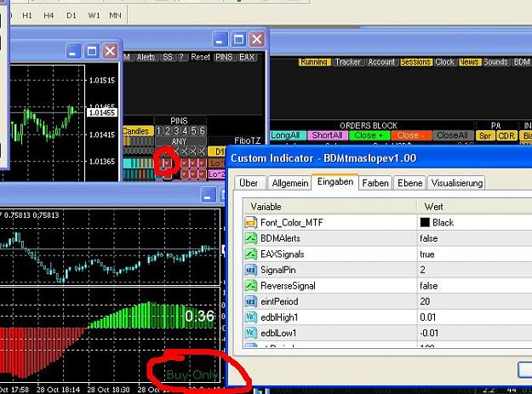Toggle the Alerts button in the panel
The image size is (532, 394).
pos(146,57)
